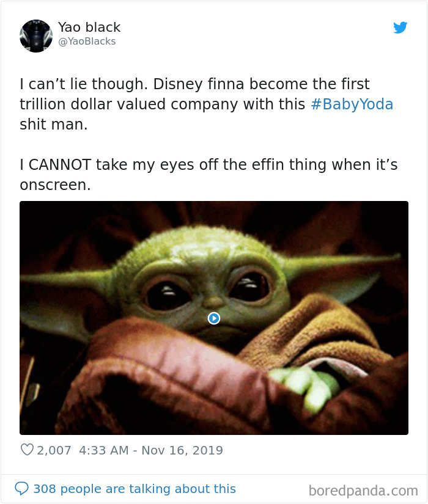This screenshot has width=428, height=504.
Task: Click the play button overlay on the image
Action: coord(214,317)
